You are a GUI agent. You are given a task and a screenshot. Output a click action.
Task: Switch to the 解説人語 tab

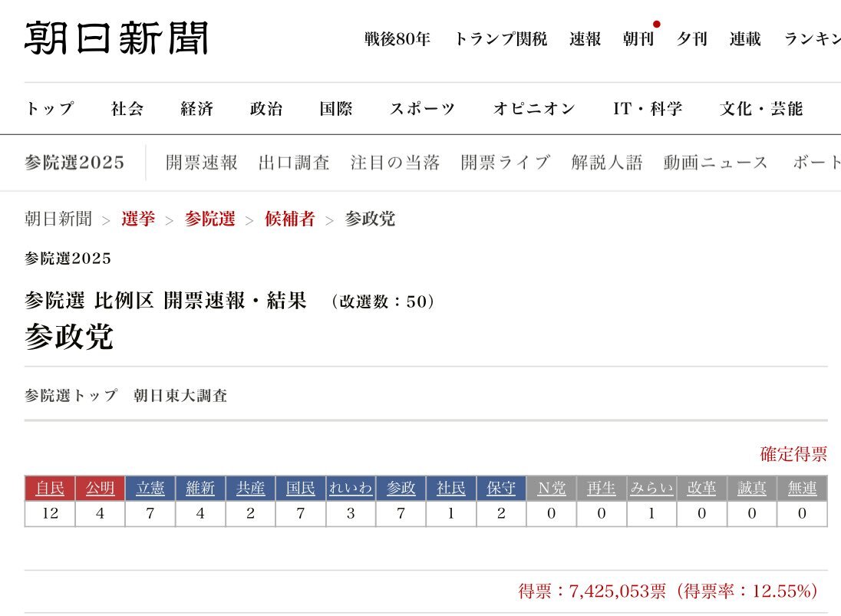(607, 163)
